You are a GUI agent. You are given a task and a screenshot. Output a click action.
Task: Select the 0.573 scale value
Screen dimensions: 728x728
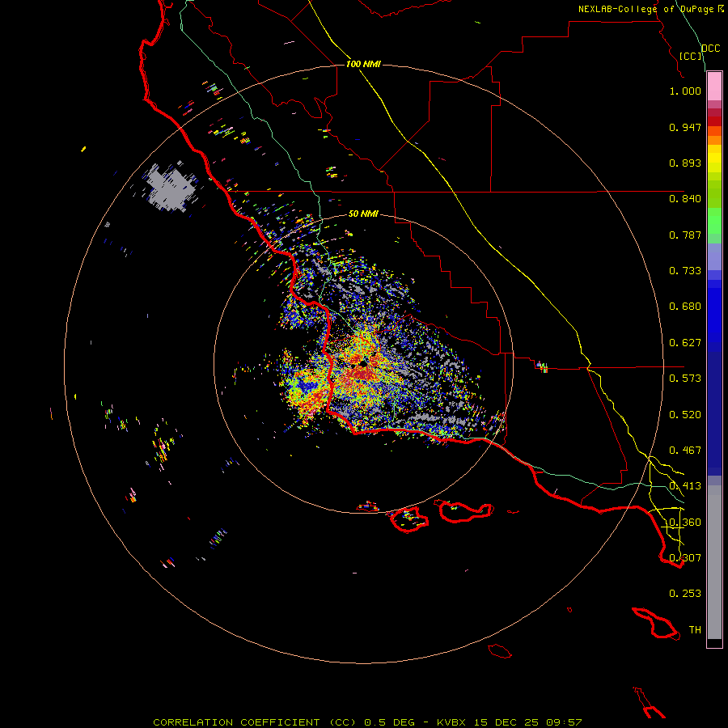[685, 379]
